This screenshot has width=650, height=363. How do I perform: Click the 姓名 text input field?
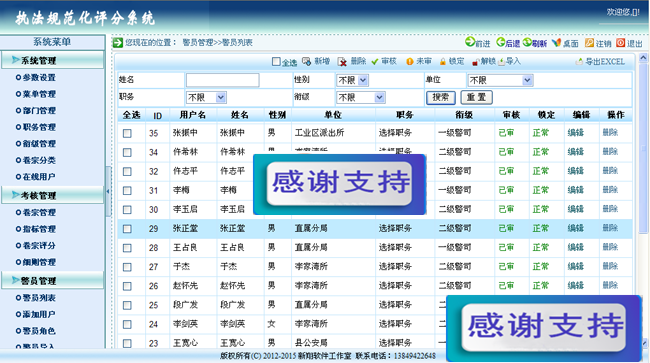point(223,80)
